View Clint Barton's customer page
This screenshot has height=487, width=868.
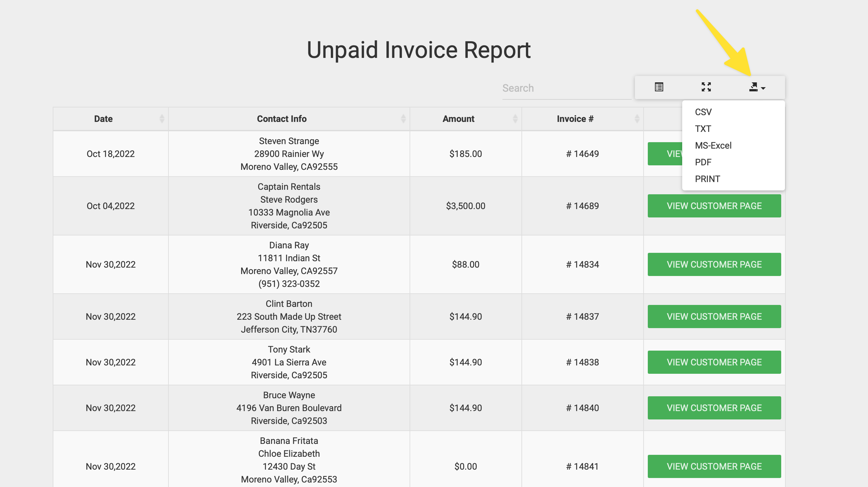(x=714, y=316)
